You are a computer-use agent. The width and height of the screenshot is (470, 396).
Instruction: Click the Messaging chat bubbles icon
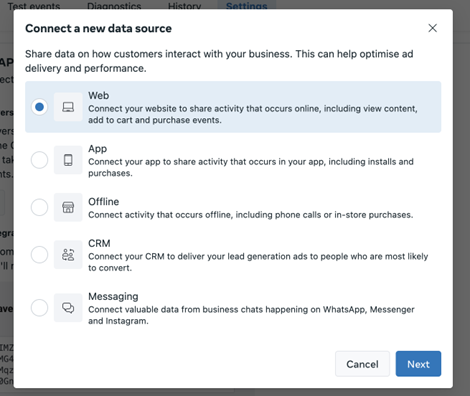click(x=68, y=308)
